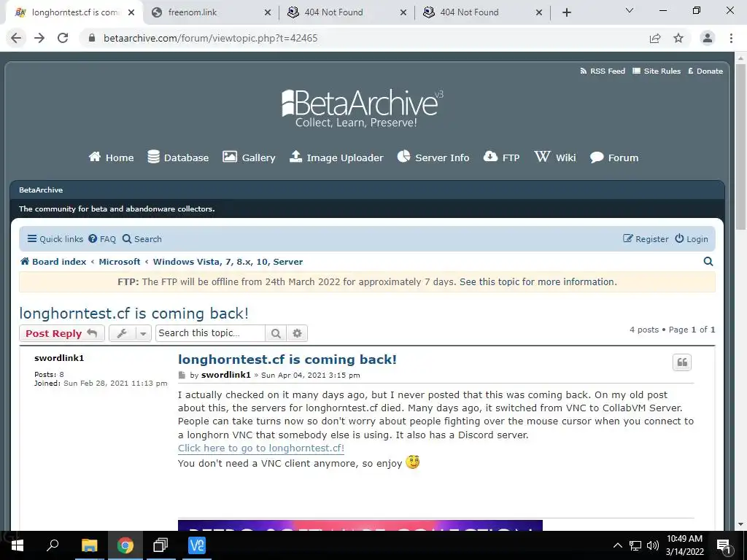Open the Chrome three-dot menu
Screen dimensions: 747x560
pyautogui.click(x=731, y=38)
